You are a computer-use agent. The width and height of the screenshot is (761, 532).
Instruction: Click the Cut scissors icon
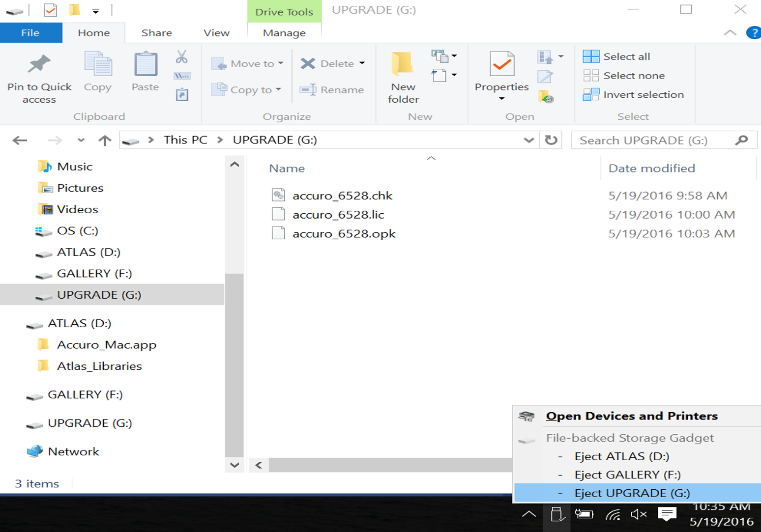182,56
